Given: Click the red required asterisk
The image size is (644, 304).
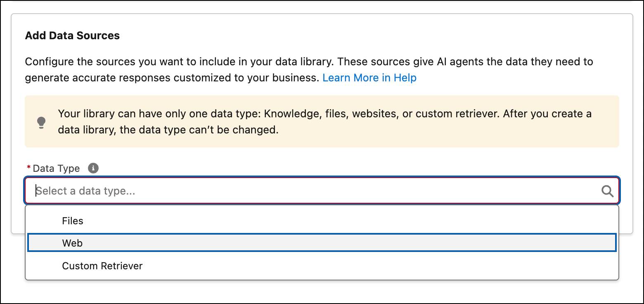Looking at the screenshot, I should pos(28,168).
